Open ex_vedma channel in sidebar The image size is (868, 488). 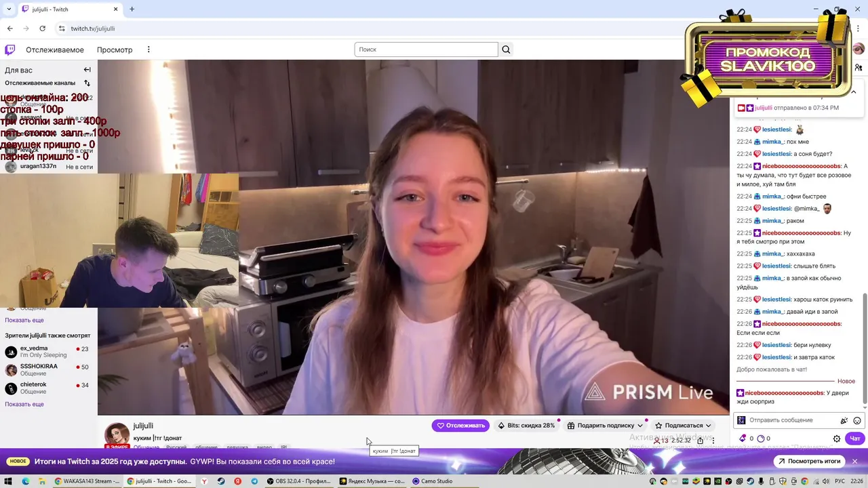[x=47, y=352]
